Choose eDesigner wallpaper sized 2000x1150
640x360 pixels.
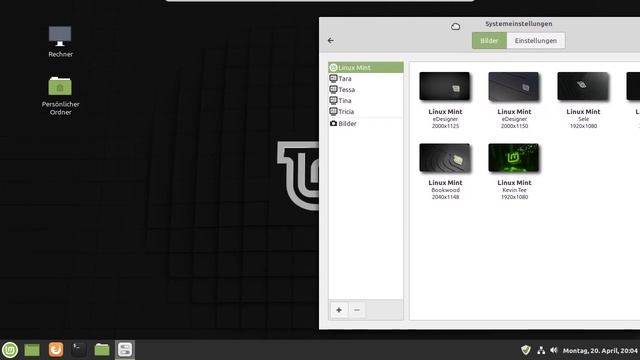514,100
